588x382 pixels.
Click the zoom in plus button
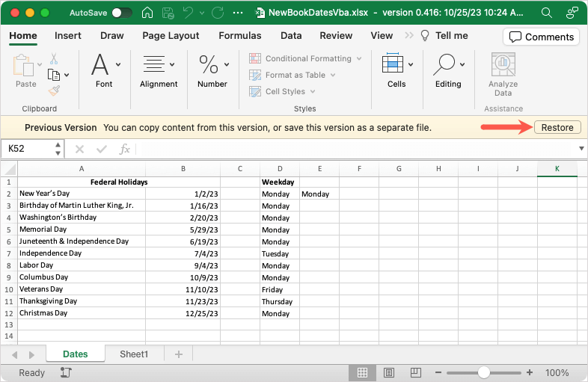(x=531, y=372)
